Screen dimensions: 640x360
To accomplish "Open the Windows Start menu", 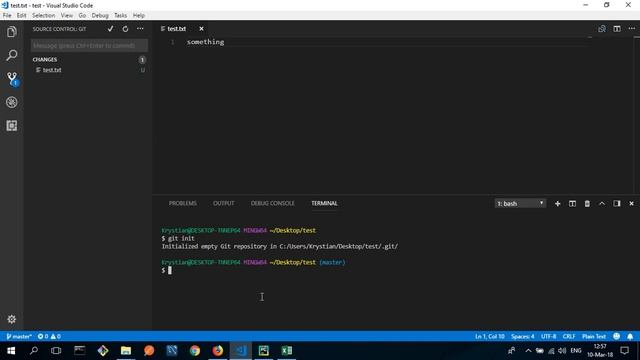I will 11,350.
